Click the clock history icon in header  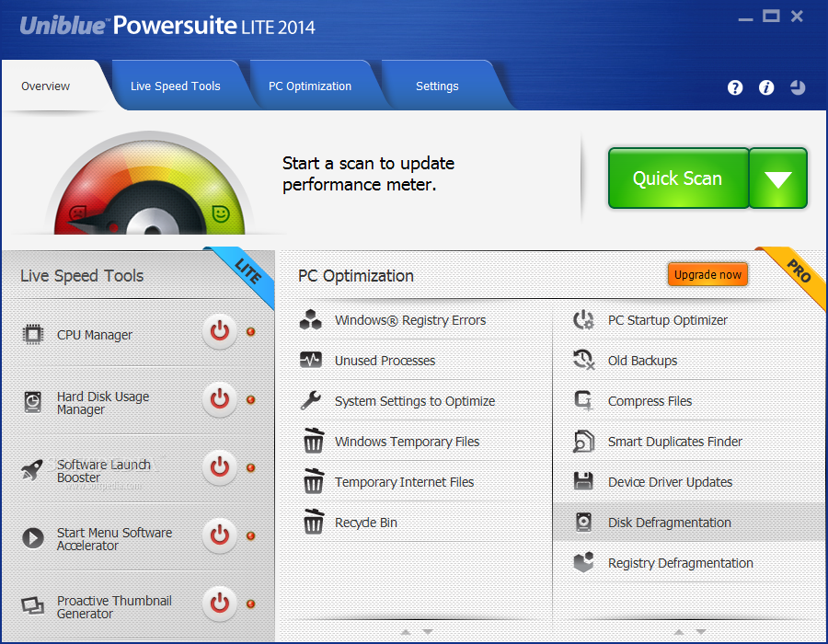click(x=798, y=87)
